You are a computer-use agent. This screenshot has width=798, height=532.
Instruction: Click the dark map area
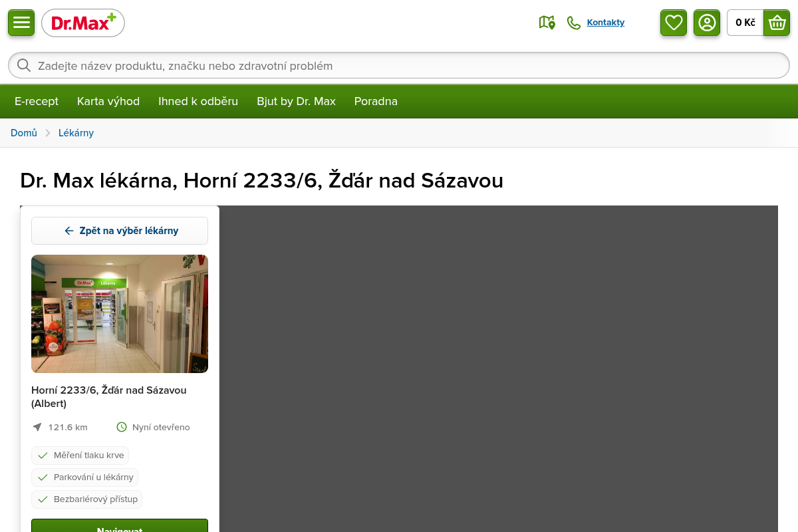pos(499,368)
